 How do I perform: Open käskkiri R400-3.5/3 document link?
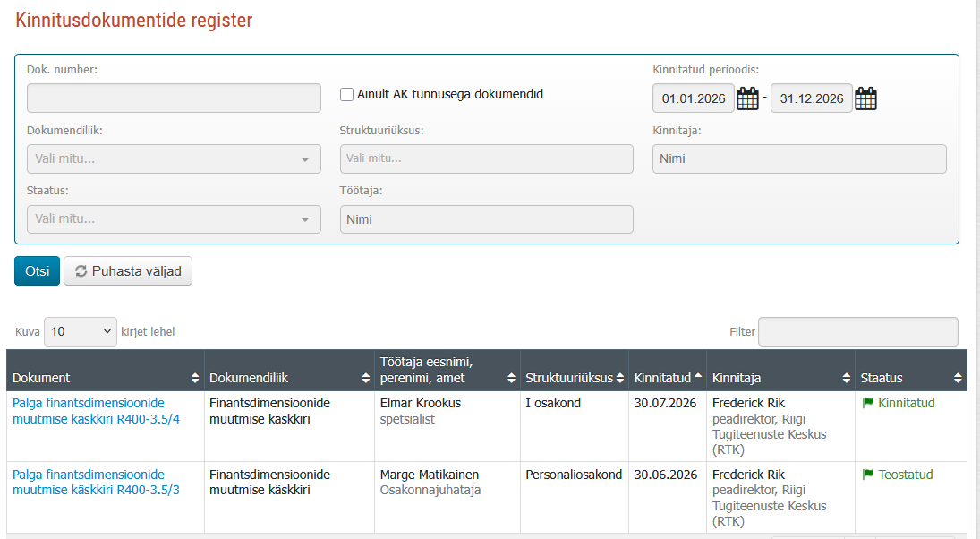pos(97,482)
